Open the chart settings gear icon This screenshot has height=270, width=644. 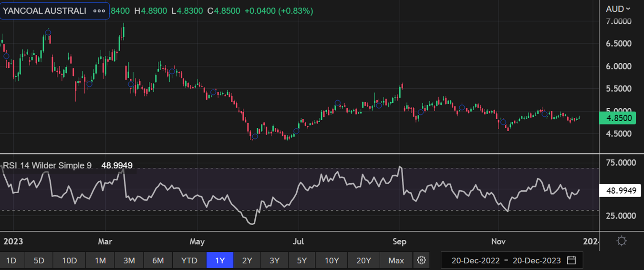click(421, 260)
